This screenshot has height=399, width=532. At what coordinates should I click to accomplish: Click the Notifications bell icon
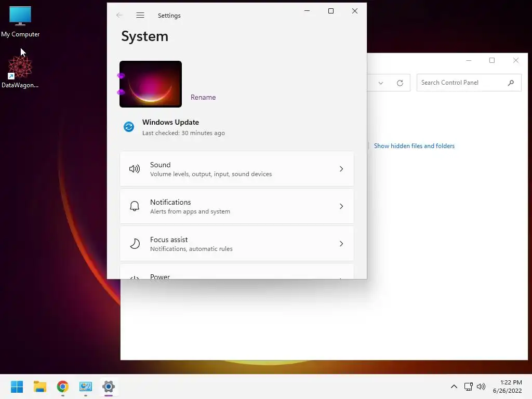[x=135, y=206]
